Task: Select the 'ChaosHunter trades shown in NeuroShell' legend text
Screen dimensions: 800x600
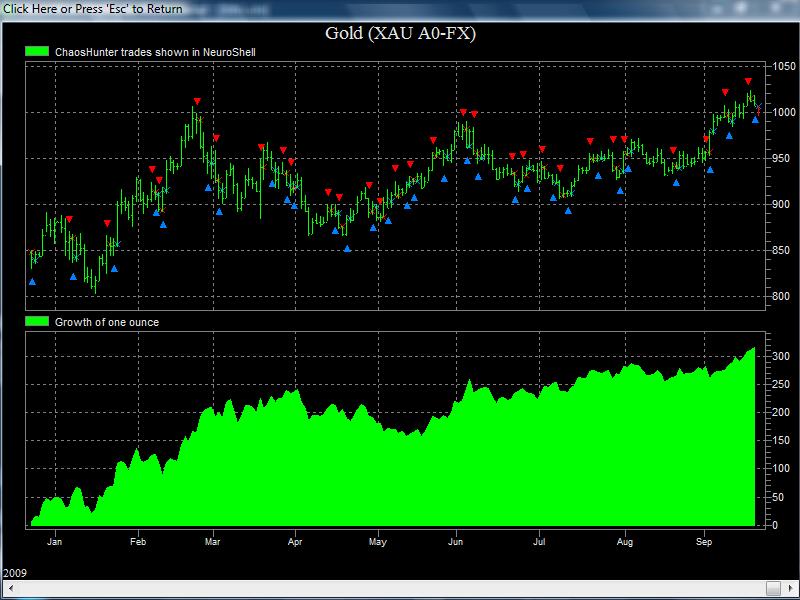Action: pos(155,52)
